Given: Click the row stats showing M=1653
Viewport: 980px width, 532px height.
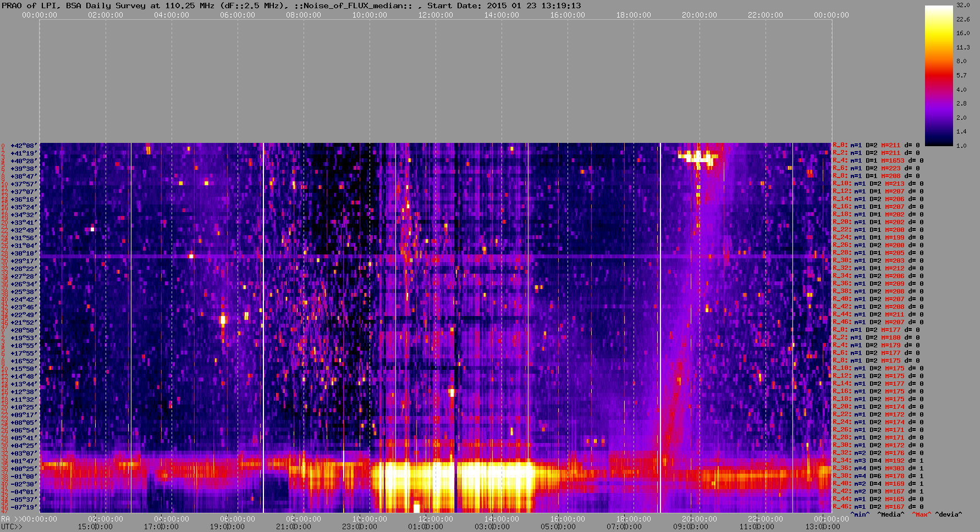Looking at the screenshot, I should 878,161.
